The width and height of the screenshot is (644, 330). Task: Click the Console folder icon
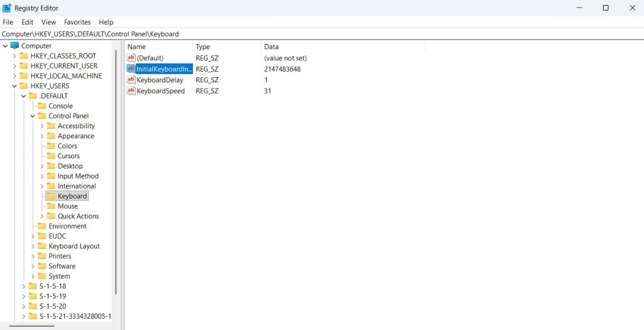(42, 106)
